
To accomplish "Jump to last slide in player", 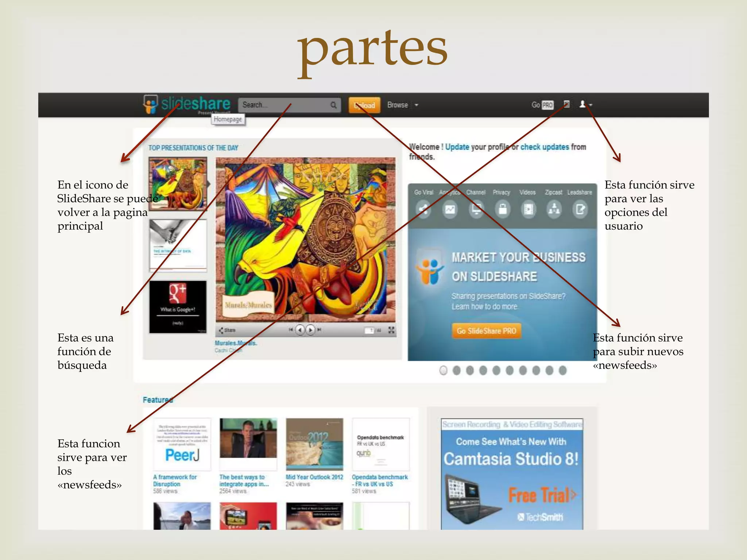I will click(319, 330).
